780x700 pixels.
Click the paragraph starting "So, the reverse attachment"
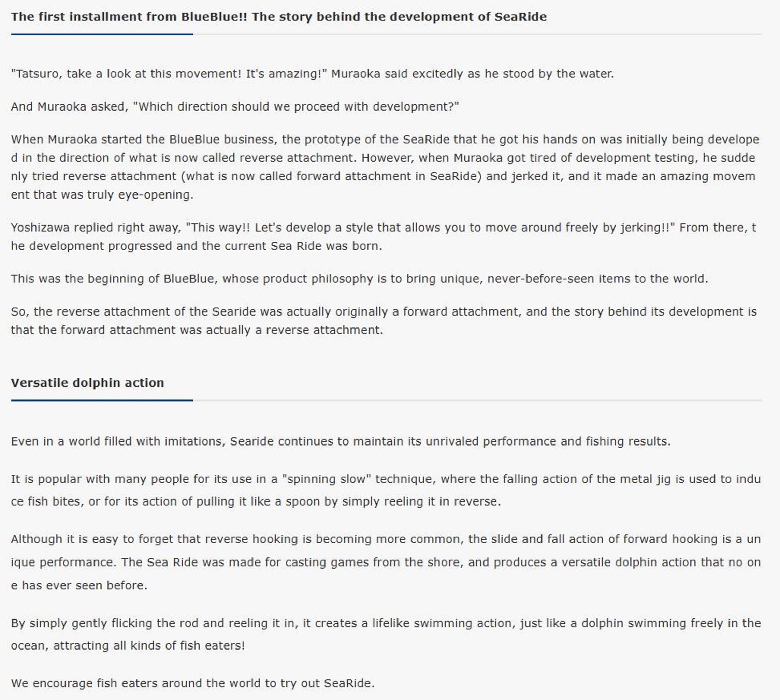coord(383,320)
